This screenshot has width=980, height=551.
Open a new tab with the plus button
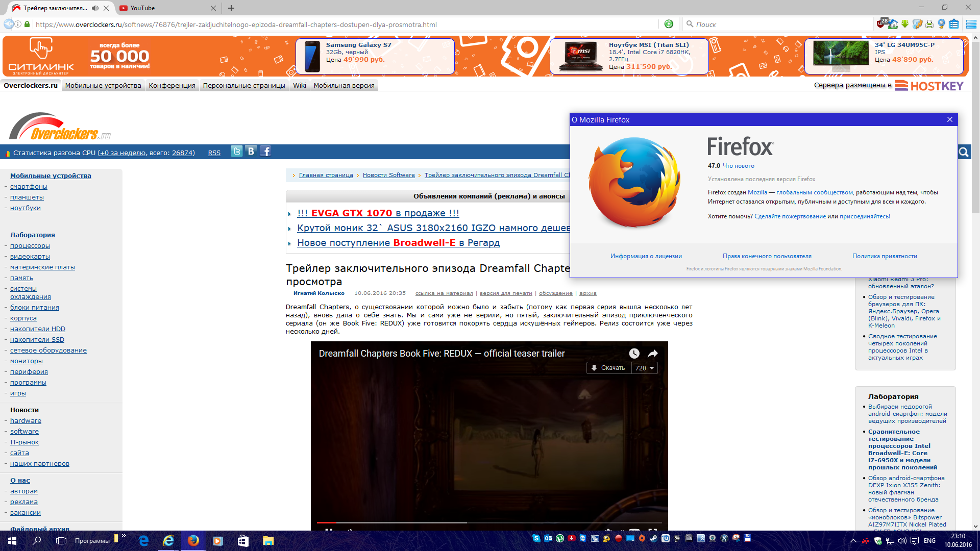pos(231,8)
